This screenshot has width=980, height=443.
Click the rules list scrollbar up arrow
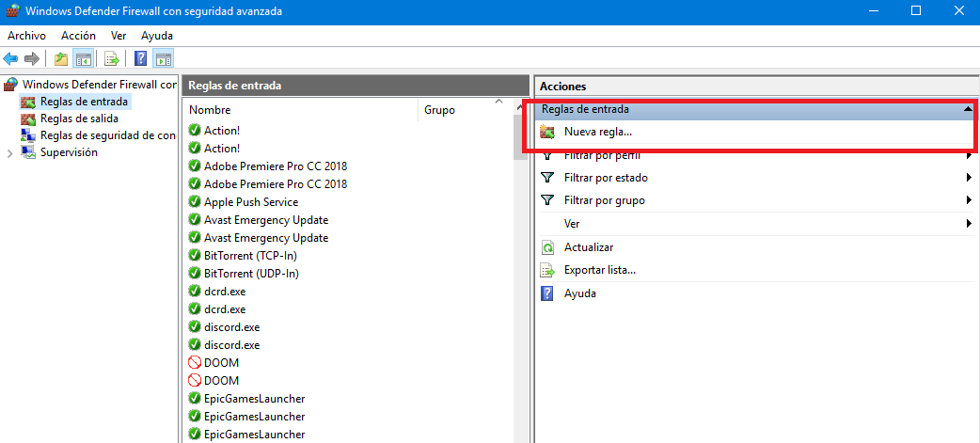[521, 107]
